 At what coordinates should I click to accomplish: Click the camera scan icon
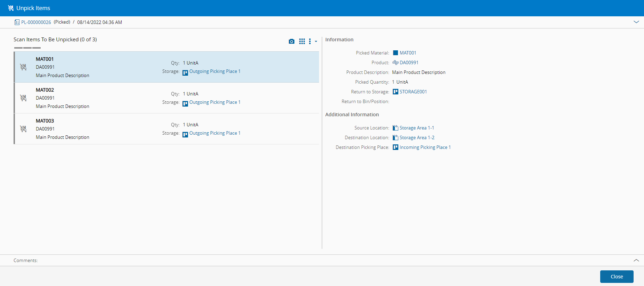pos(292,41)
